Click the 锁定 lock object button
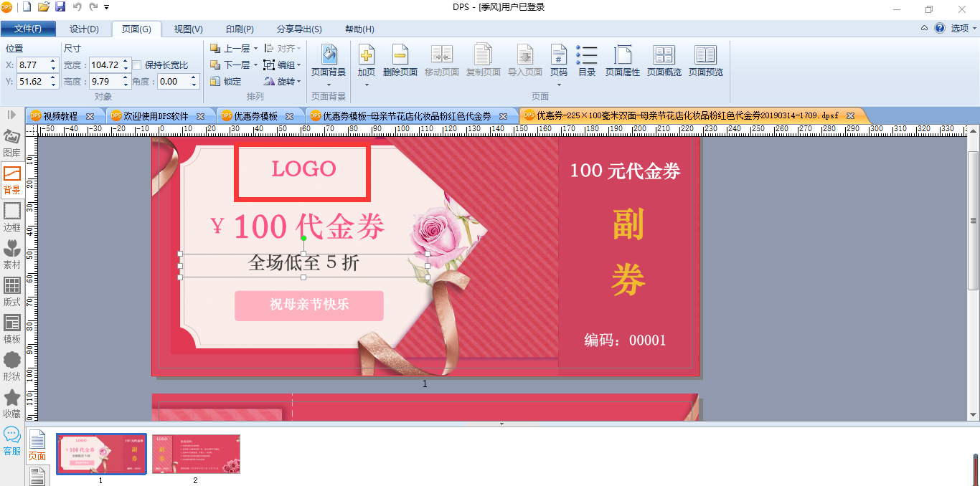The image size is (980, 486). [225, 81]
